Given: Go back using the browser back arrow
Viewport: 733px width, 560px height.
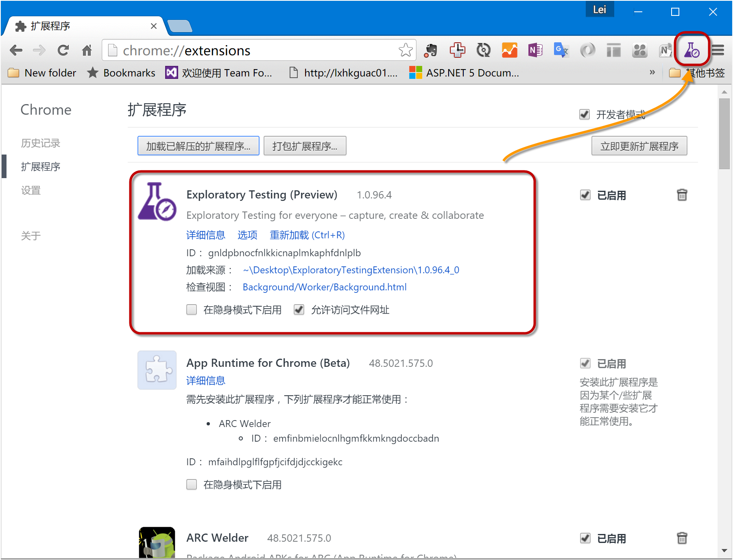Looking at the screenshot, I should click(16, 50).
